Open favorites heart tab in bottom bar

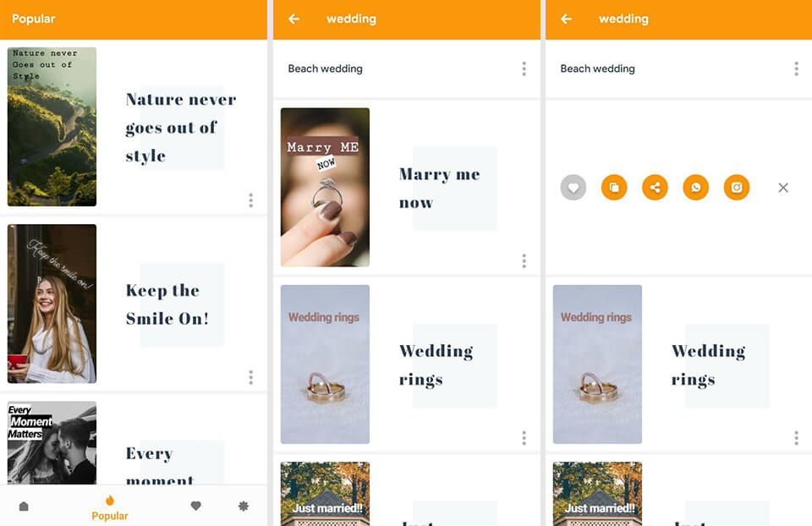click(195, 506)
